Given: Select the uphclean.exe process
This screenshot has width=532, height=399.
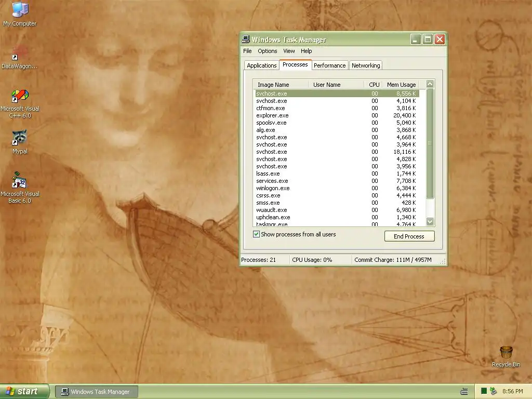Looking at the screenshot, I should (337, 218).
